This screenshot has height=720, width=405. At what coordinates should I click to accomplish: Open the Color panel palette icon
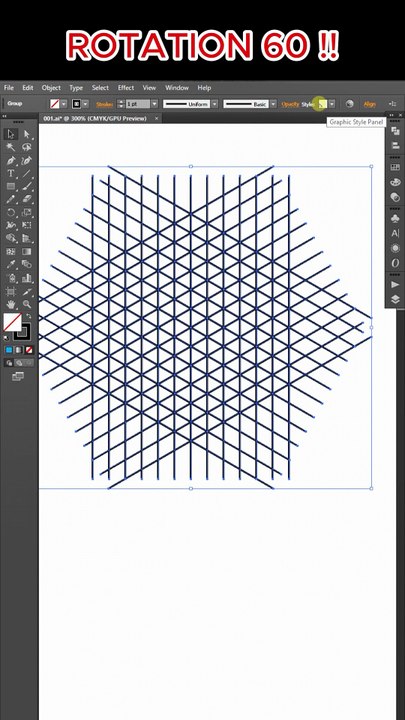point(395,182)
